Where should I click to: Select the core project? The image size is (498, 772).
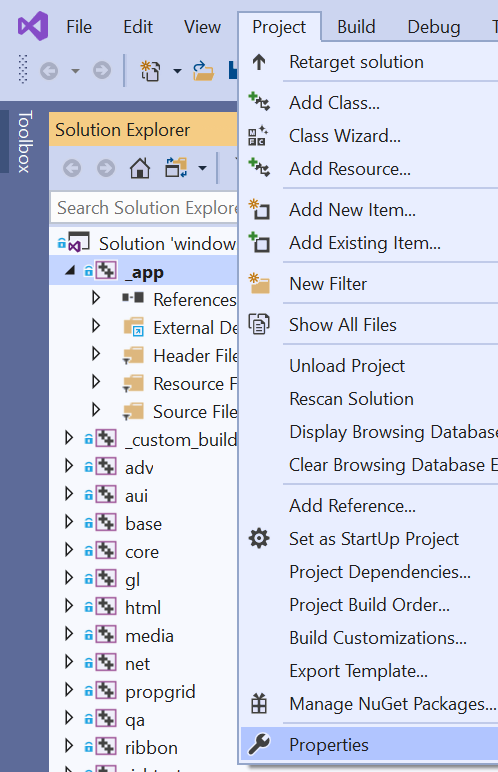coord(142,552)
